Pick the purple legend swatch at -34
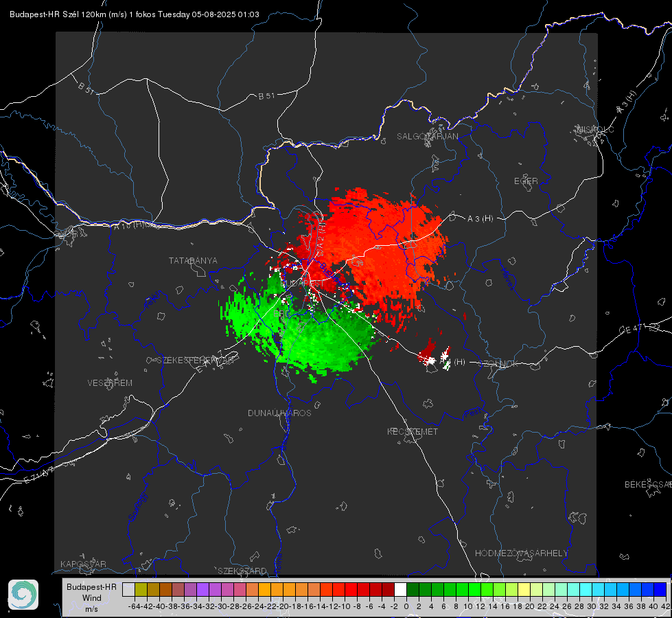 click(x=202, y=589)
